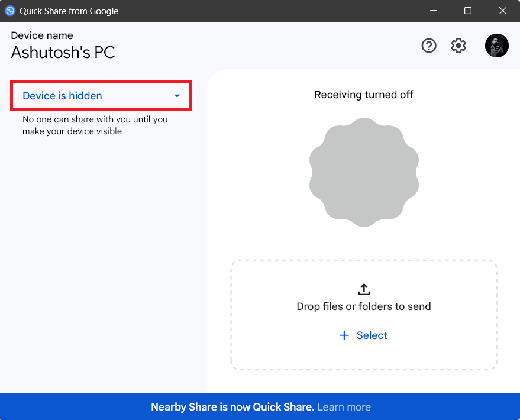This screenshot has width=520, height=420.
Task: Click the gray scalloped receiving status shape
Action: tap(364, 172)
